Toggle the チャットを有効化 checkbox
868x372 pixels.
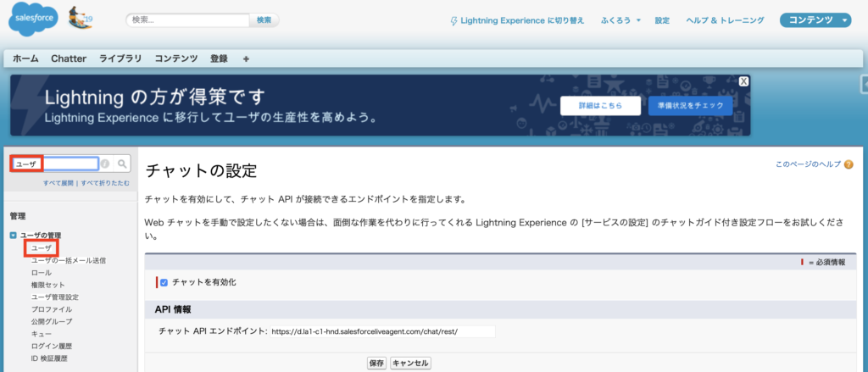click(164, 283)
